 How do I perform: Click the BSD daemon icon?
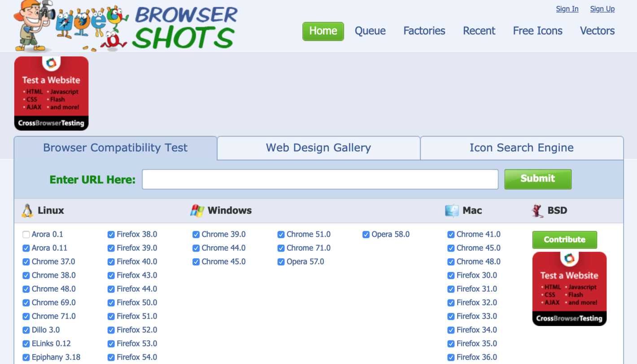point(537,211)
